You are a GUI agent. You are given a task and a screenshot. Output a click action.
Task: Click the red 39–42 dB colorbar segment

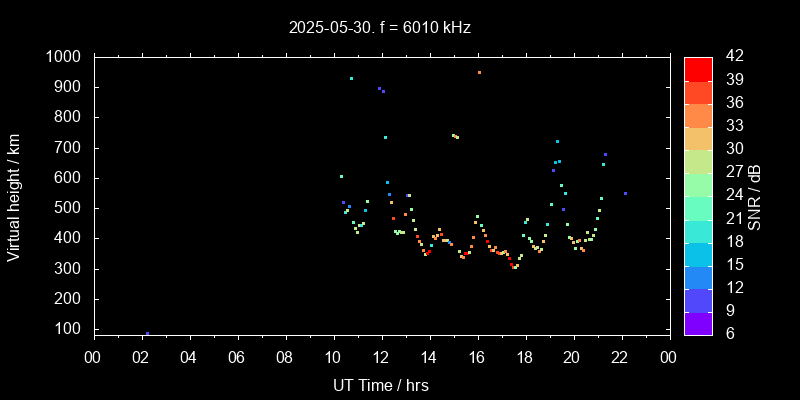(698, 69)
